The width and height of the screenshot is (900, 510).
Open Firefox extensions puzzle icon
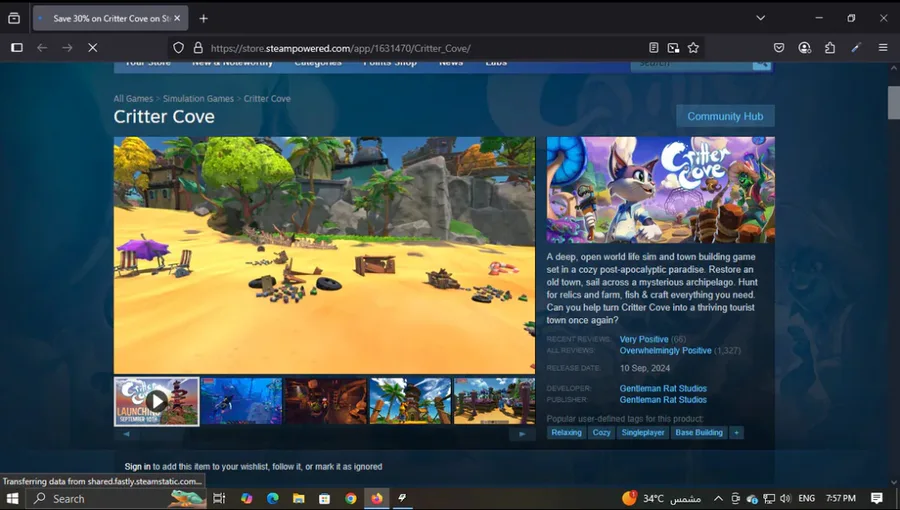point(830,48)
